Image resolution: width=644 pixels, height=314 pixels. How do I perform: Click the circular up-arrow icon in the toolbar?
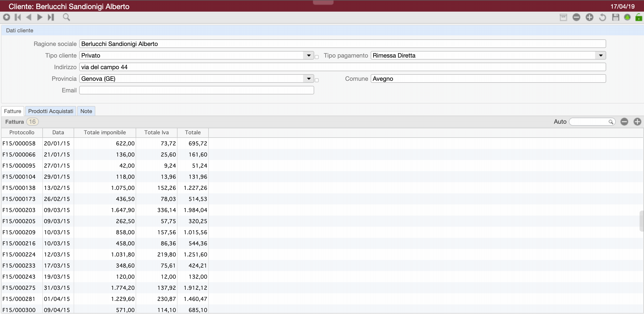[7, 17]
